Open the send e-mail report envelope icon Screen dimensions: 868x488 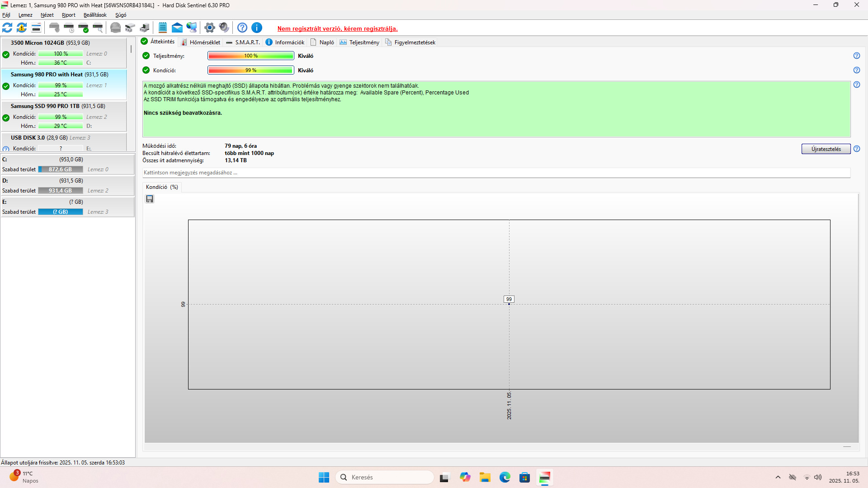tap(177, 28)
